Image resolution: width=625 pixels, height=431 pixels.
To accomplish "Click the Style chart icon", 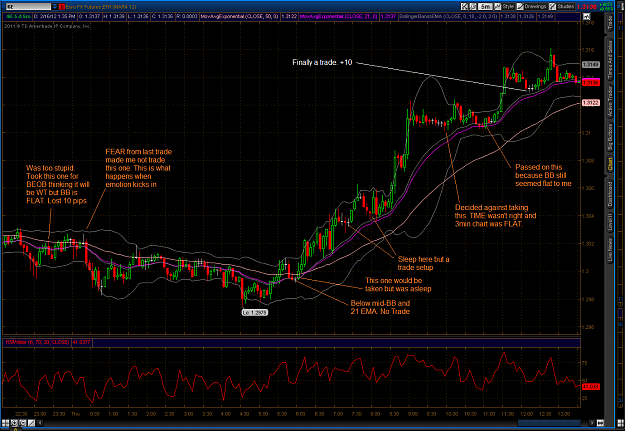I will pyautogui.click(x=498, y=6).
